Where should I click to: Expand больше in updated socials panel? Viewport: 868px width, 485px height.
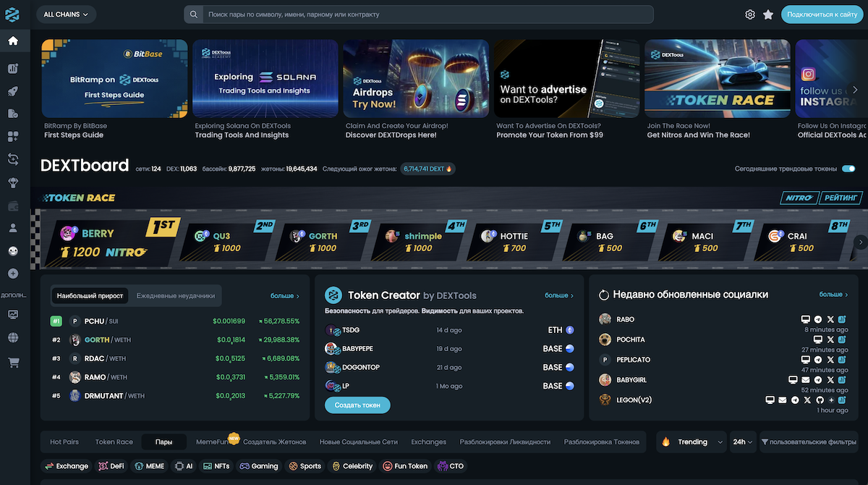(x=833, y=295)
